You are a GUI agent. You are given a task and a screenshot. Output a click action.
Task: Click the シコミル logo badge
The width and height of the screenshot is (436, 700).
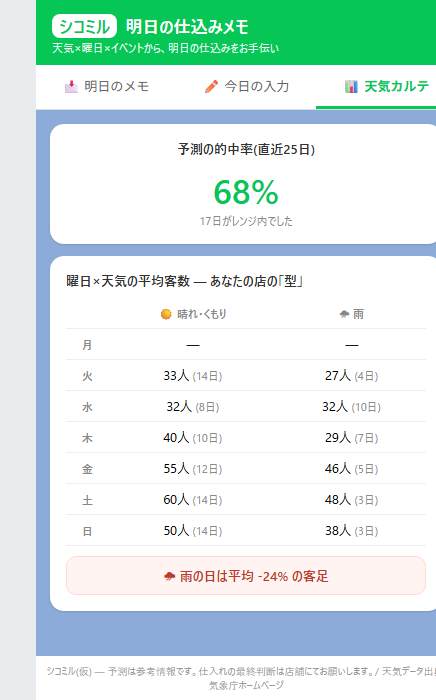pos(84,26)
